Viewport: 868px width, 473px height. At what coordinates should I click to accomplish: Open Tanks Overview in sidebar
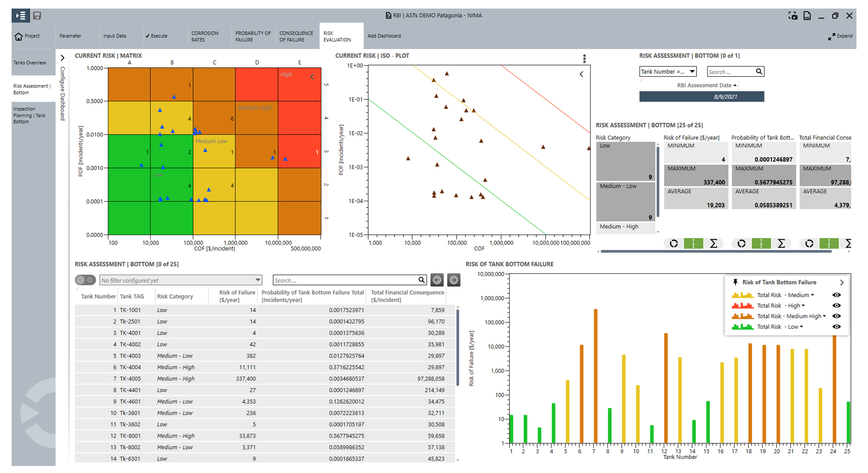pyautogui.click(x=30, y=63)
